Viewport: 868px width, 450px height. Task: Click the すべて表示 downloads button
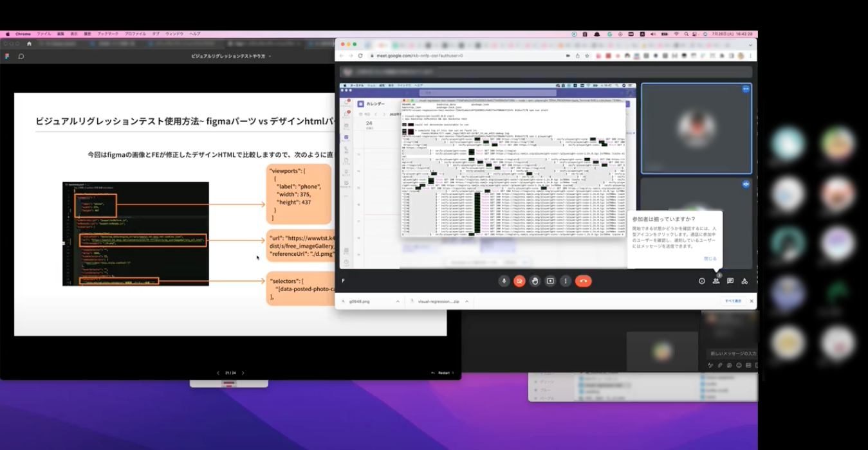[x=734, y=301]
